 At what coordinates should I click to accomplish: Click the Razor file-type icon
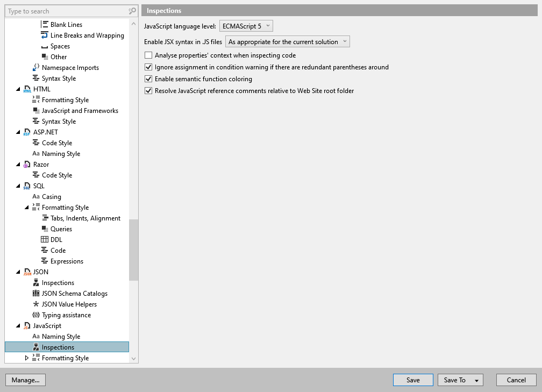(x=27, y=165)
